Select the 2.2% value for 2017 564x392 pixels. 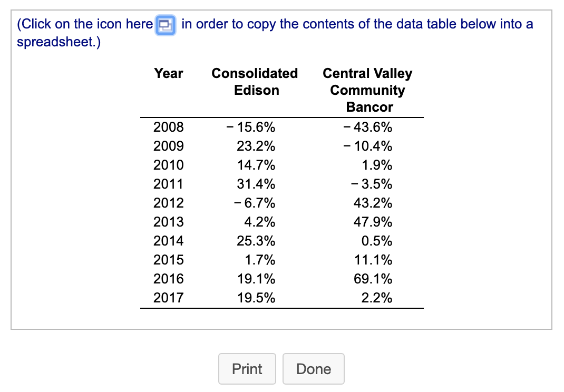(x=380, y=298)
